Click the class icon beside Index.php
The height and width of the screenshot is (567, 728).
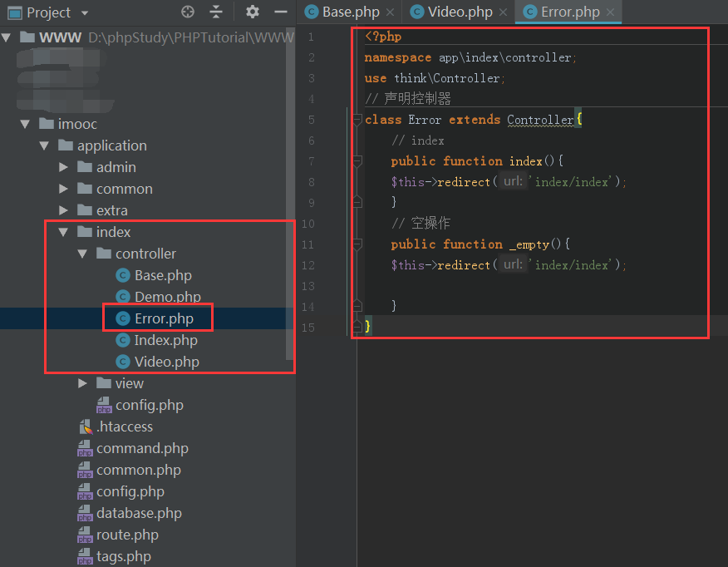point(122,340)
